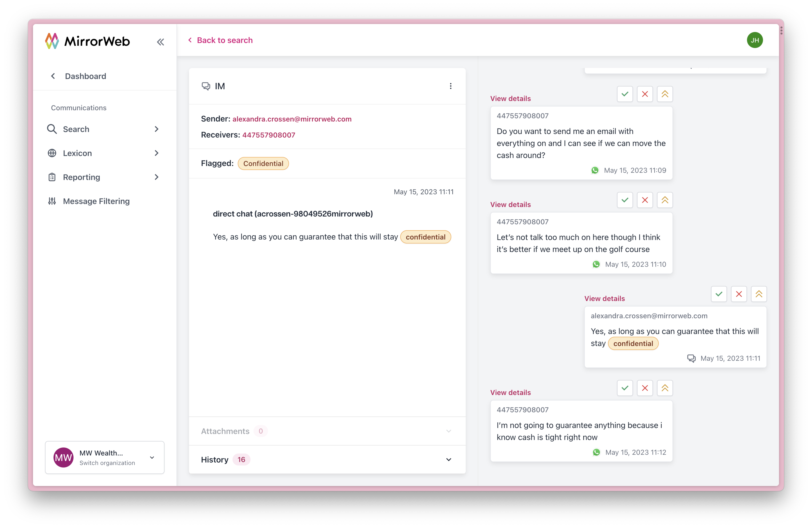
Task: Expand the Lexicon menu chevron
Action: (x=156, y=153)
